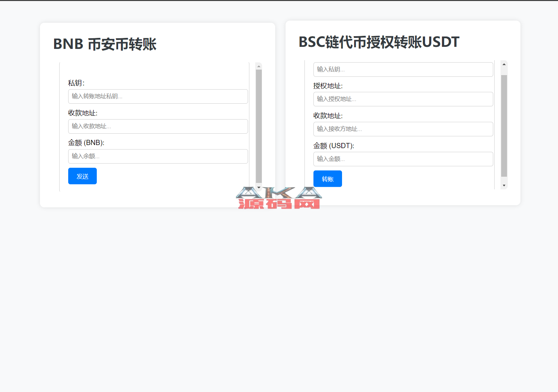Select the 输入接收方地址 input field
558x392 pixels.
point(403,129)
